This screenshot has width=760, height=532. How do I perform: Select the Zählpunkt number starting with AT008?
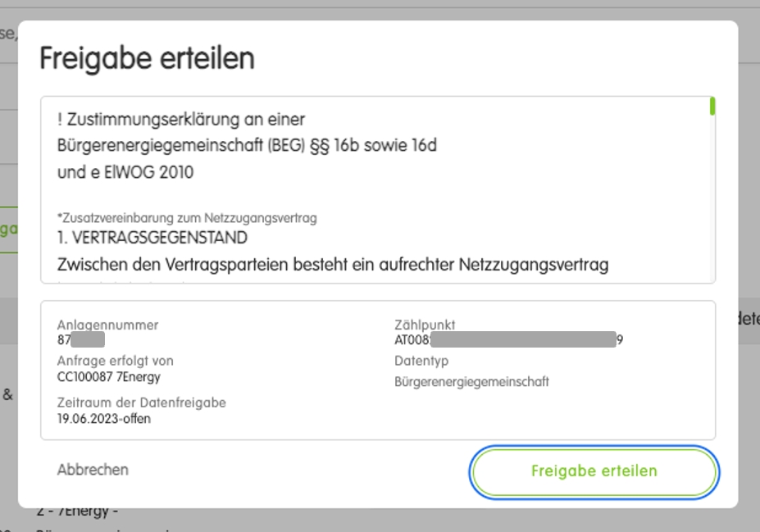click(508, 340)
